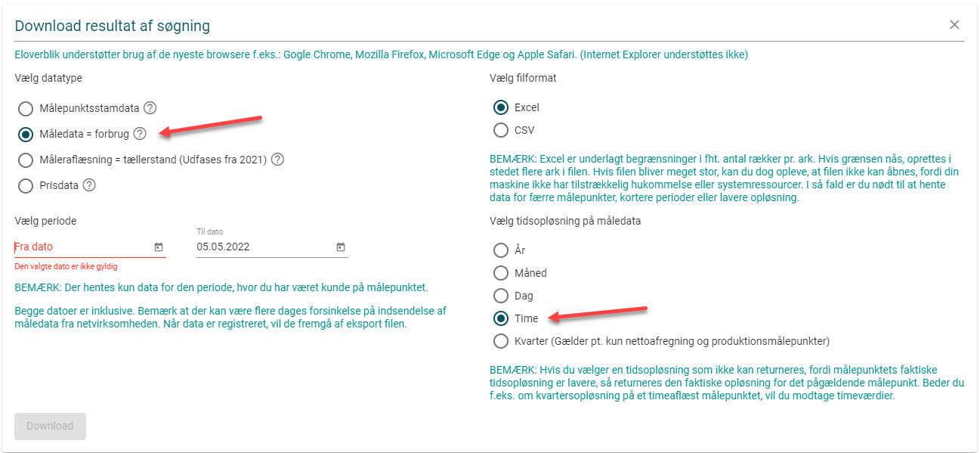Choose CSV file format

click(x=500, y=130)
